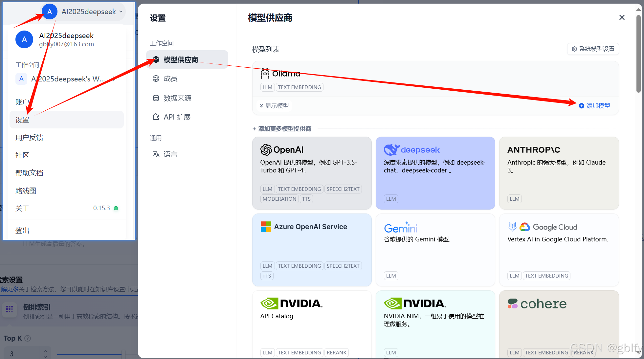Screen dimensions: 644x359
Task: Click the MODERATION tag on OpenAI card
Action: coord(279,199)
